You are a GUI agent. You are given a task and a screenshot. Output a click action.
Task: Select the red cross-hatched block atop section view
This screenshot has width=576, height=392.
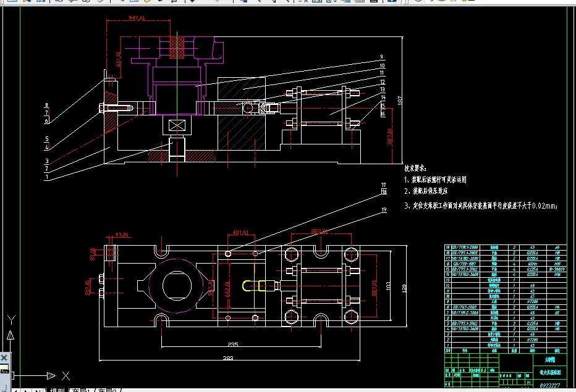(x=177, y=48)
